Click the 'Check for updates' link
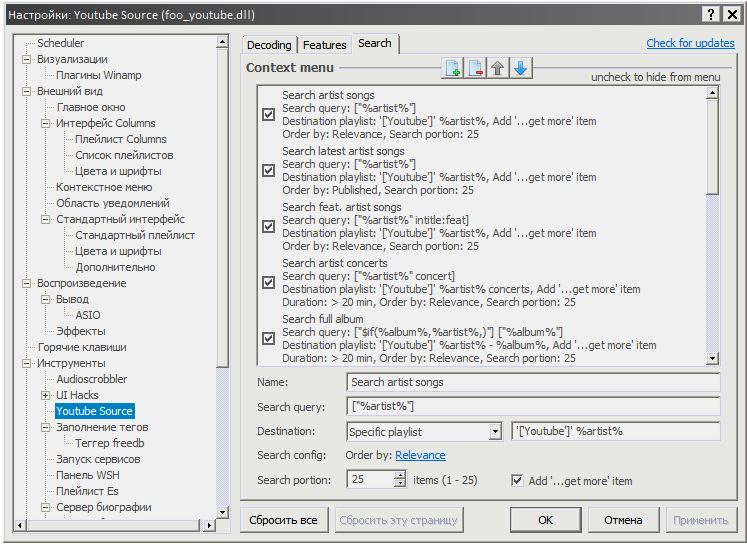 [690, 43]
